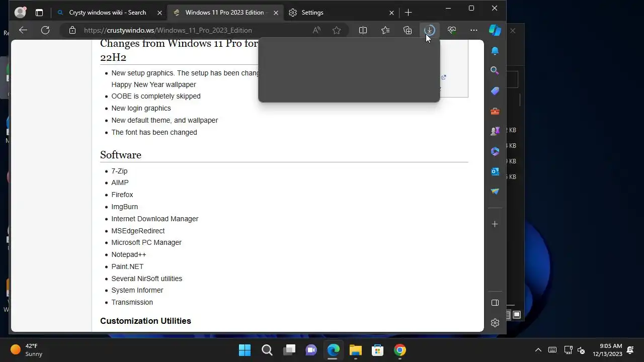Go back to the previous page
Viewport: 644px width, 362px height.
[23, 30]
